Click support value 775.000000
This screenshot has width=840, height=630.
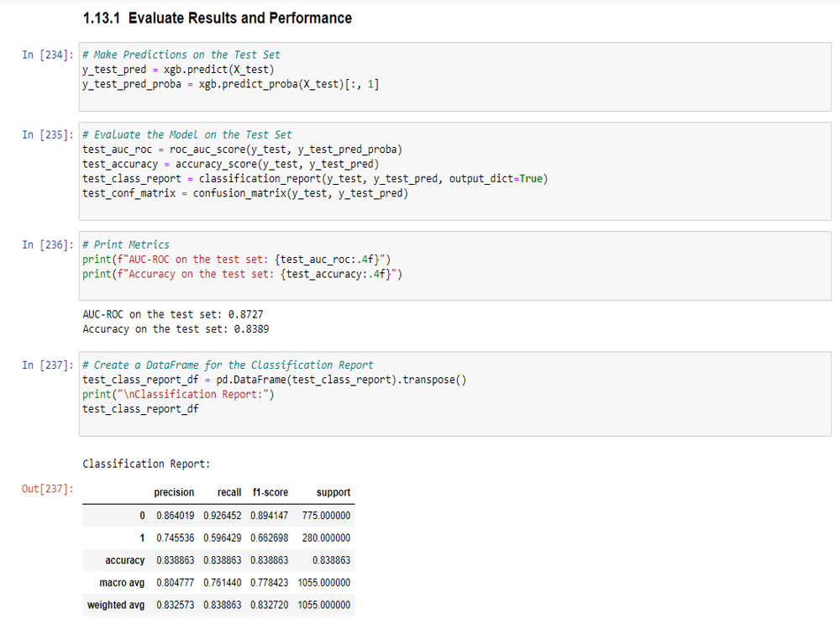pyautogui.click(x=326, y=516)
